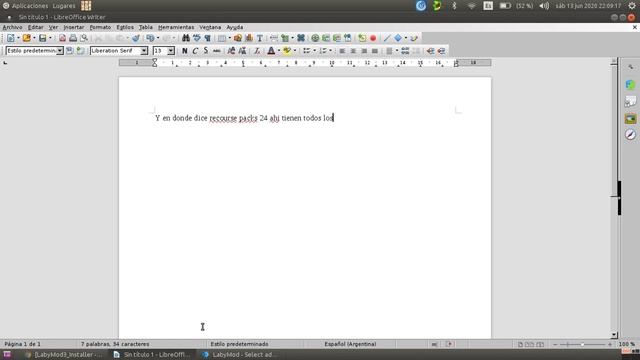Open the Herramientas menu

click(176, 27)
